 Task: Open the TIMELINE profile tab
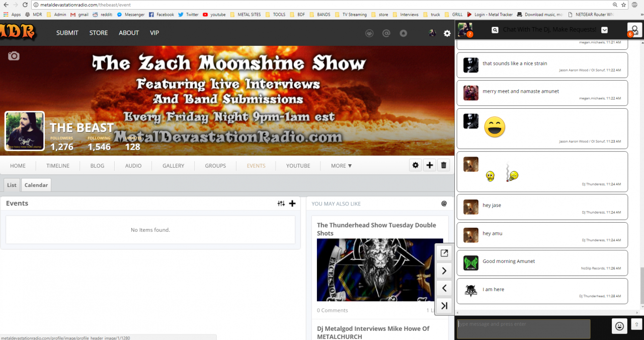coord(58,166)
